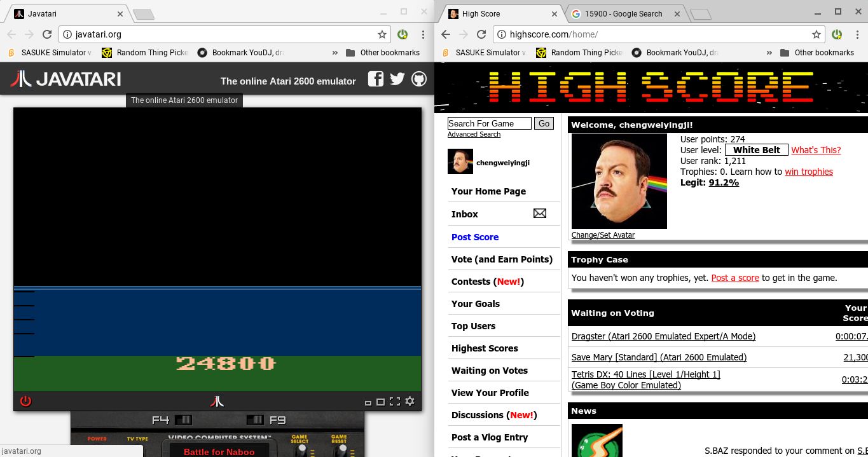Image resolution: width=868 pixels, height=457 pixels.
Task: Expand hidden bookmarks chevron in High Score window
Action: [x=769, y=53]
